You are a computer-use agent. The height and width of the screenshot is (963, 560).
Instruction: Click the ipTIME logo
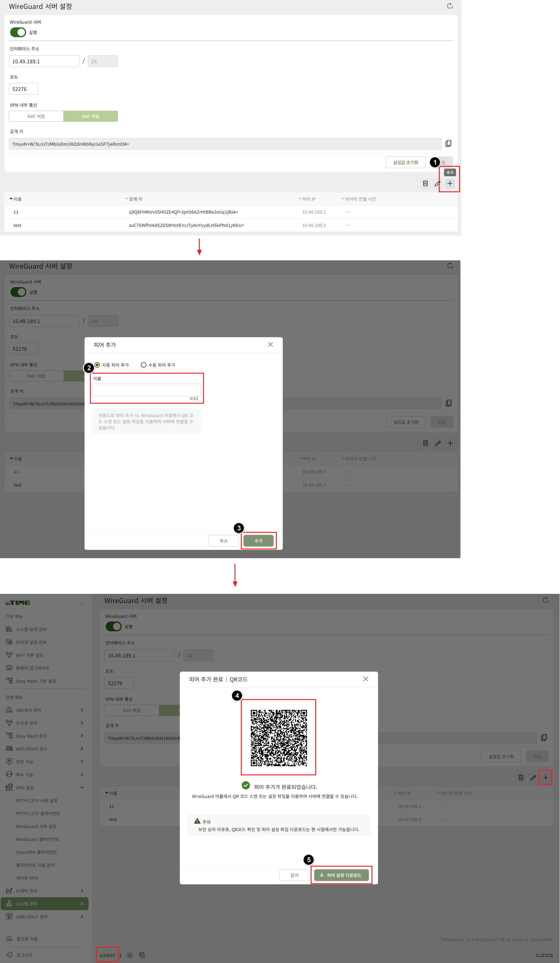pos(18,603)
